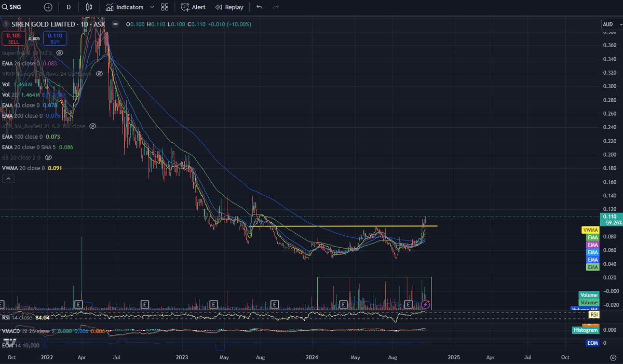Start bar Replay mode

pyautogui.click(x=229, y=7)
